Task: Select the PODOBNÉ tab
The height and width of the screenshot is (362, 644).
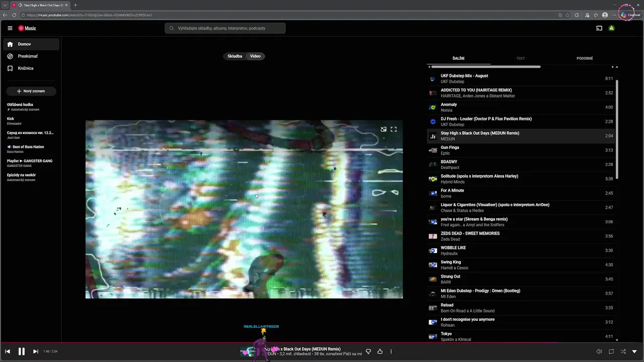Action: [585, 58]
